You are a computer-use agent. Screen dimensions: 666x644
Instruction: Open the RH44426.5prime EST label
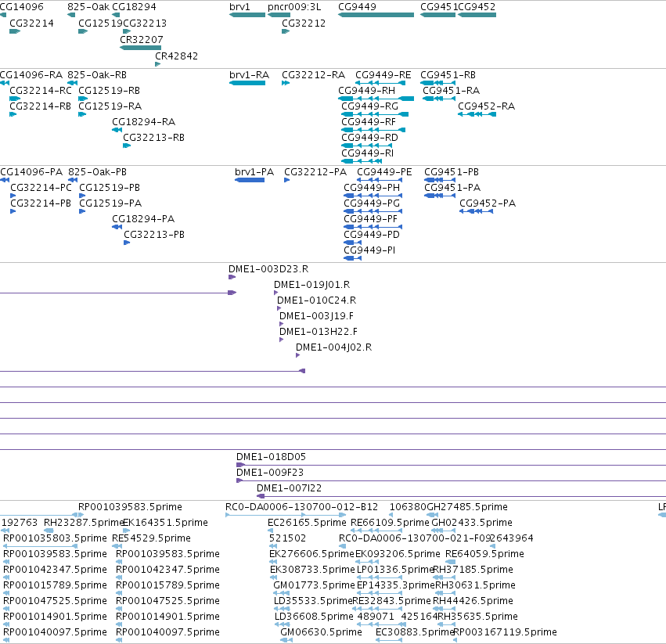click(473, 602)
